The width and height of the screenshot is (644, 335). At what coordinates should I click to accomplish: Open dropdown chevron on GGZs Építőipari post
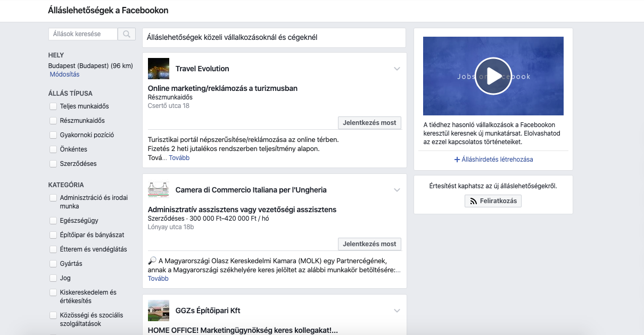coord(397,311)
